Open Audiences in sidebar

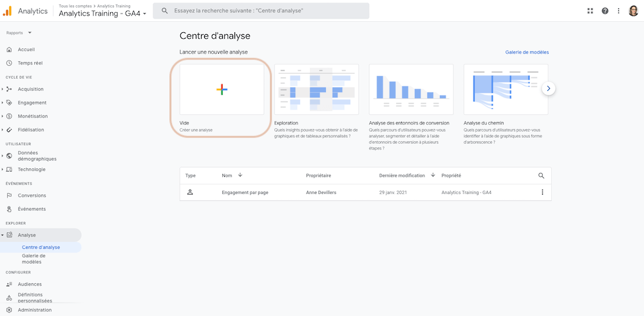(x=30, y=284)
